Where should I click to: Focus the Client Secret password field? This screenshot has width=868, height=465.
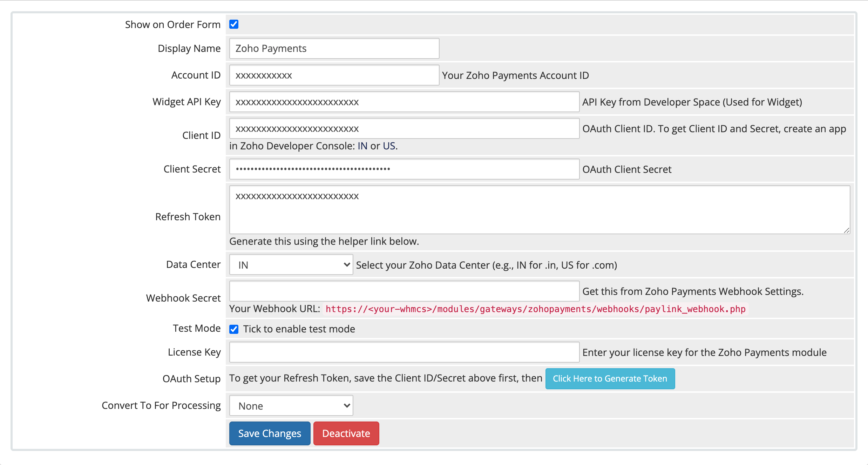404,169
